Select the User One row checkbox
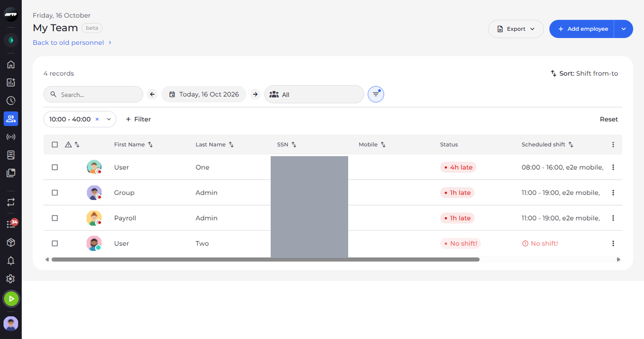Screen dimensions: 644x339 coord(55,167)
